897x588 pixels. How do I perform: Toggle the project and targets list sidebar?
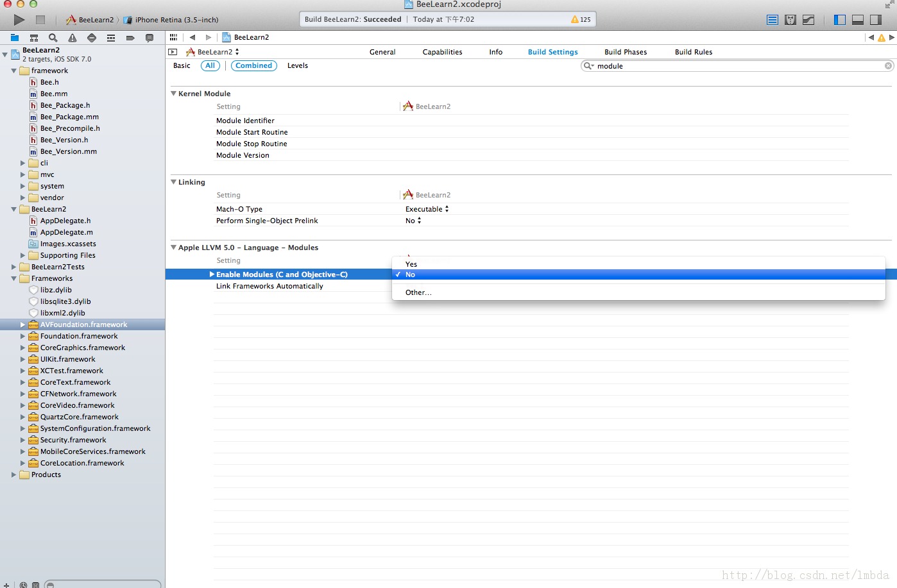coord(173,52)
